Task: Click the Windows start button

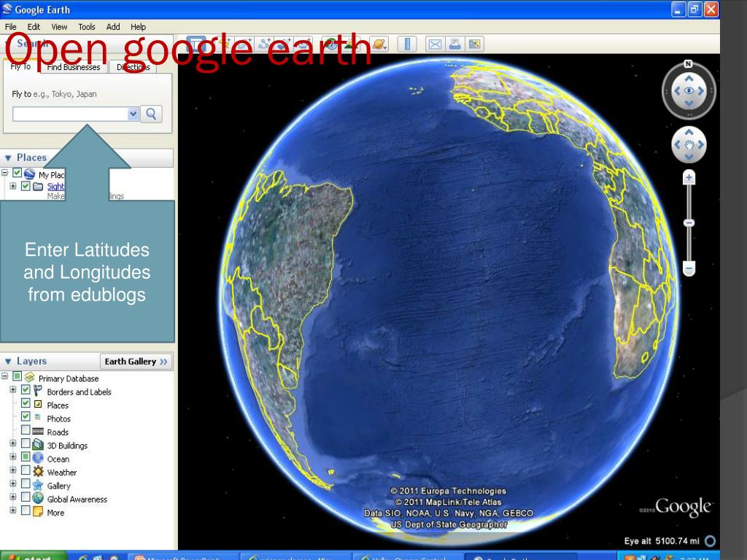Action: click(34, 556)
